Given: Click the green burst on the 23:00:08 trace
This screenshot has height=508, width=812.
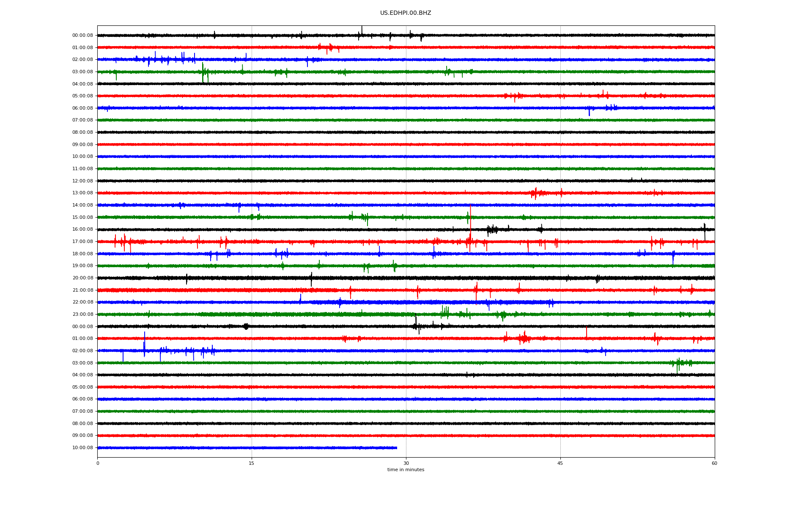Looking at the screenshot, I should coord(445,313).
